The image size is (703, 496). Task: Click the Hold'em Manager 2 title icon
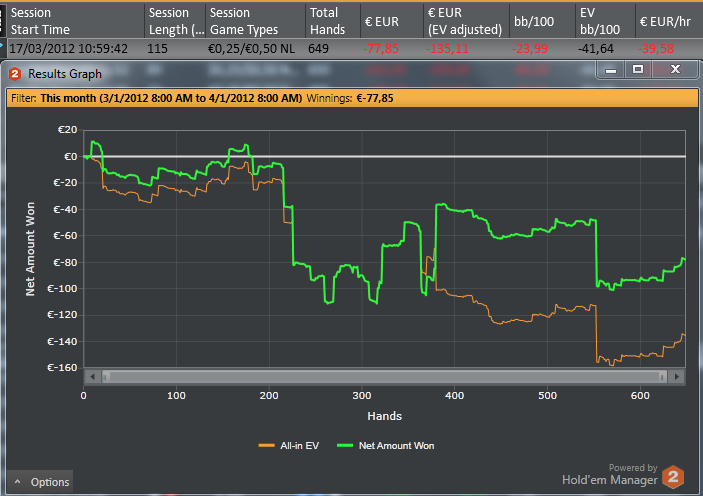(15, 74)
